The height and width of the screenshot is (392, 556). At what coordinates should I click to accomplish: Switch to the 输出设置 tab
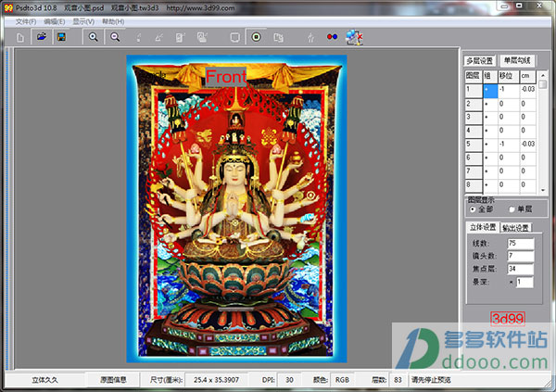point(515,228)
